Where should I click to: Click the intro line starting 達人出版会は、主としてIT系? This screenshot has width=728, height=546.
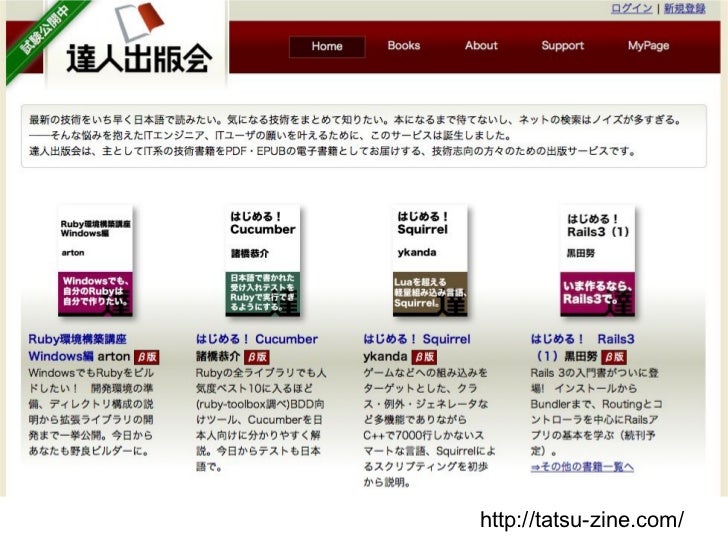[332, 151]
